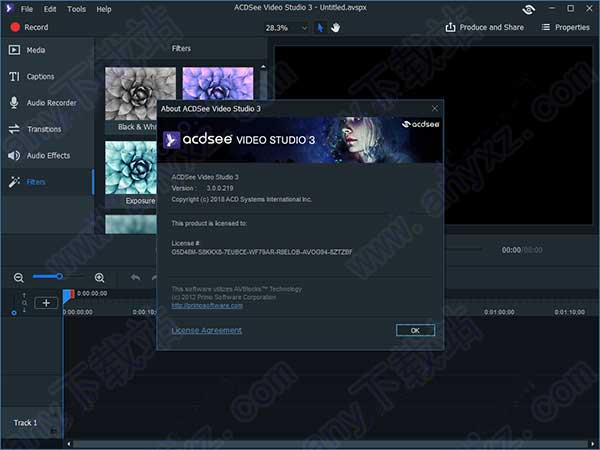
Task: Select the Exposure filter thumbnail
Action: coord(131,168)
